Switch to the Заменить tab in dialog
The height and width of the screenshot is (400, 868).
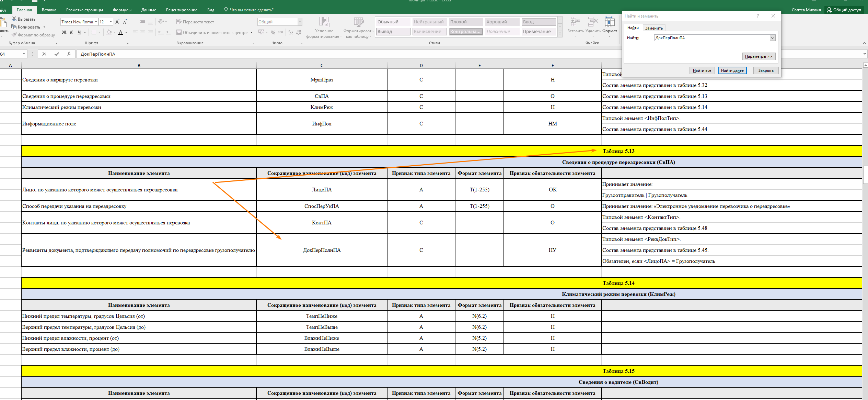[654, 28]
